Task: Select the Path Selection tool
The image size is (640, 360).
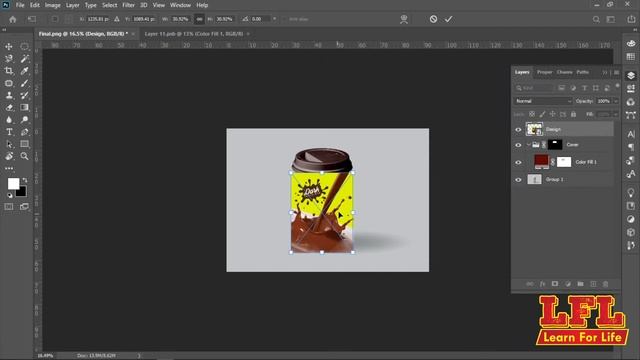Action: click(9, 144)
